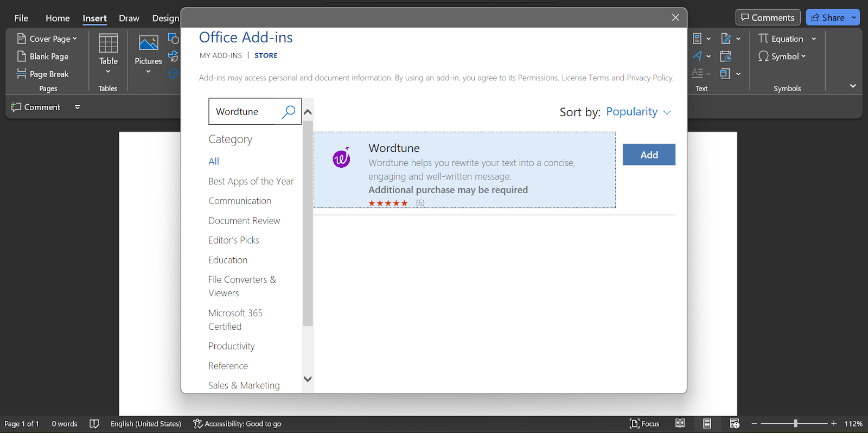Image resolution: width=868 pixels, height=433 pixels.
Task: Click the Signature Line icon
Action: (726, 39)
